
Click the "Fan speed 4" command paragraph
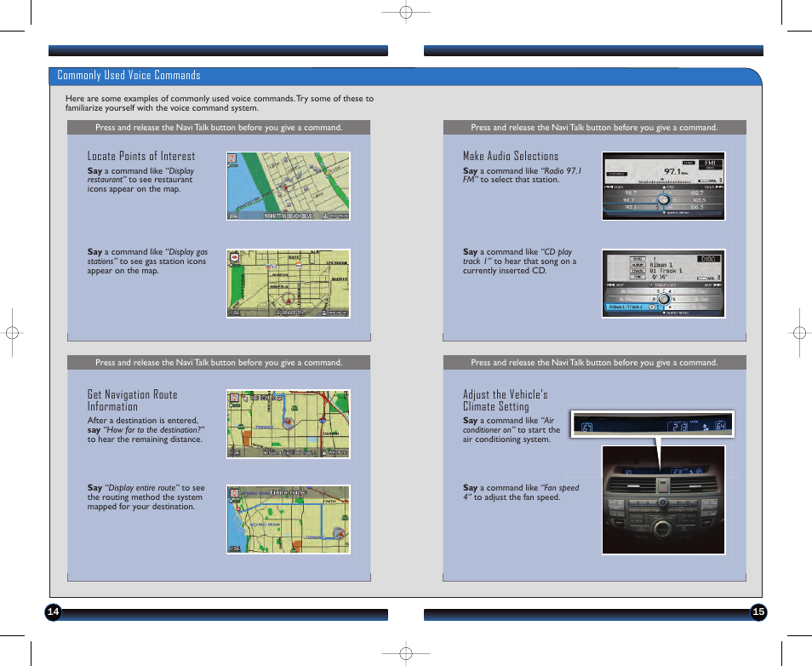click(521, 492)
